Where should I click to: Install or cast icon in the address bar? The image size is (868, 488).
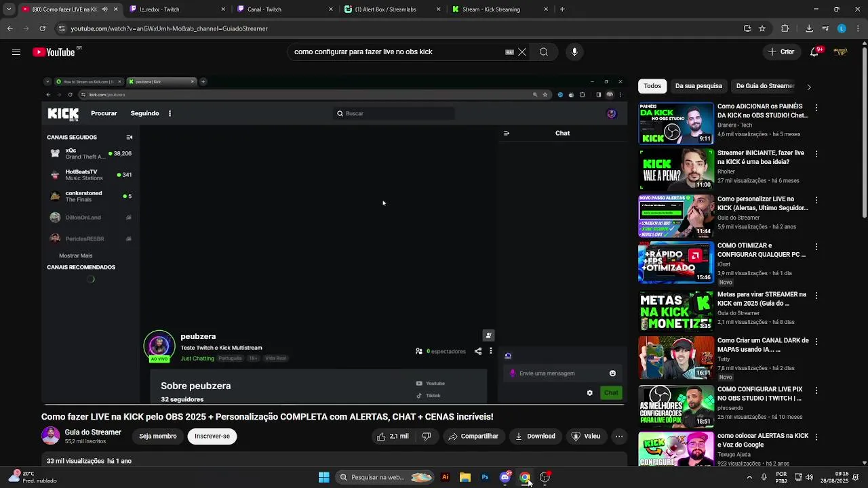click(x=747, y=28)
